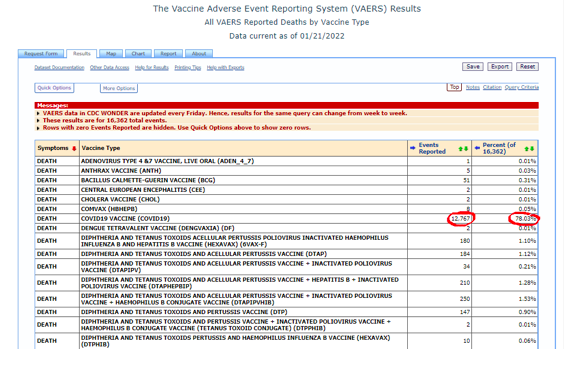This screenshot has height=367, width=571.
Task: Select Dengue Tetravalent Vaccine (DENGVAXIA) row
Action: (x=286, y=228)
